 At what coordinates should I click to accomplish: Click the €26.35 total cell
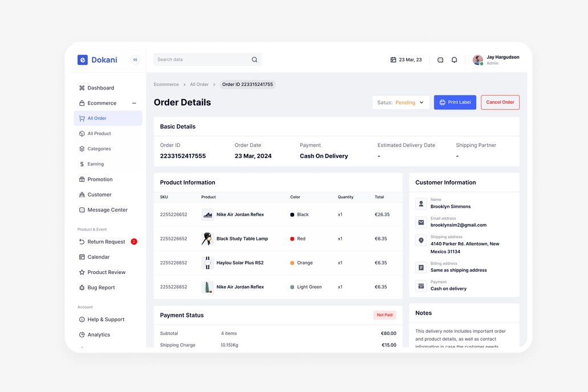(x=382, y=215)
